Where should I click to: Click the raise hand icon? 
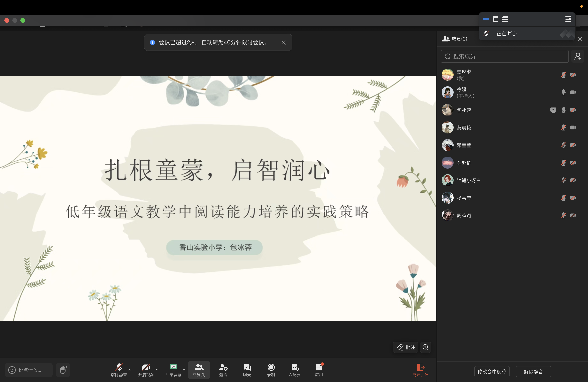[63, 370]
